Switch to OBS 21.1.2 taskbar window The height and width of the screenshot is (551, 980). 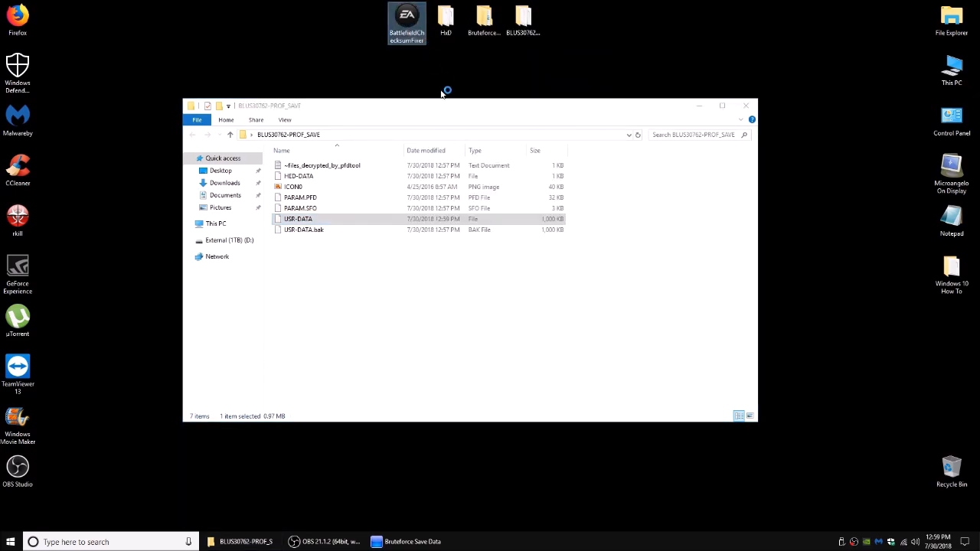tap(325, 542)
